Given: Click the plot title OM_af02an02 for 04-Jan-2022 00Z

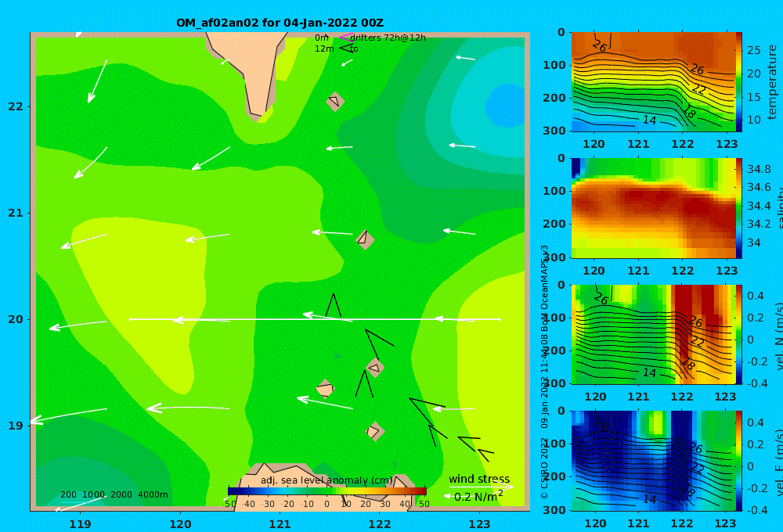Looking at the screenshot, I should coord(280,23).
